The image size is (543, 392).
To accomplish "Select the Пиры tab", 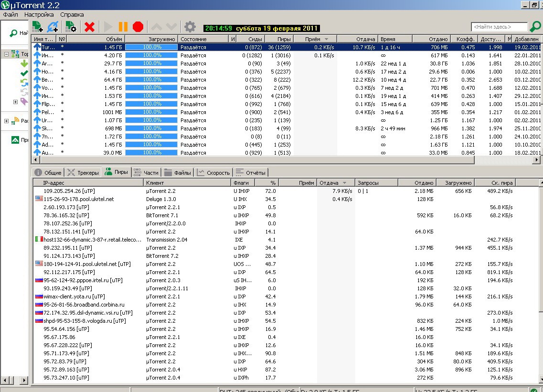I will tap(117, 172).
